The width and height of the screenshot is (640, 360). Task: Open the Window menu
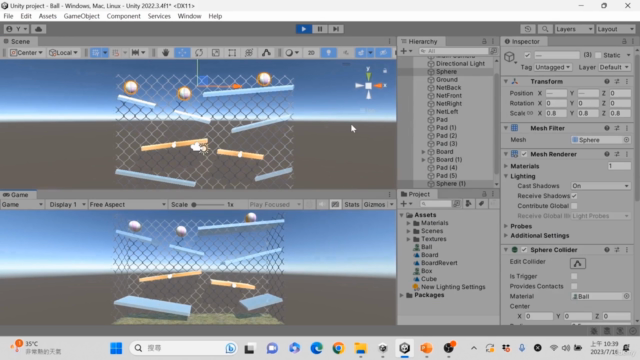coord(189,16)
